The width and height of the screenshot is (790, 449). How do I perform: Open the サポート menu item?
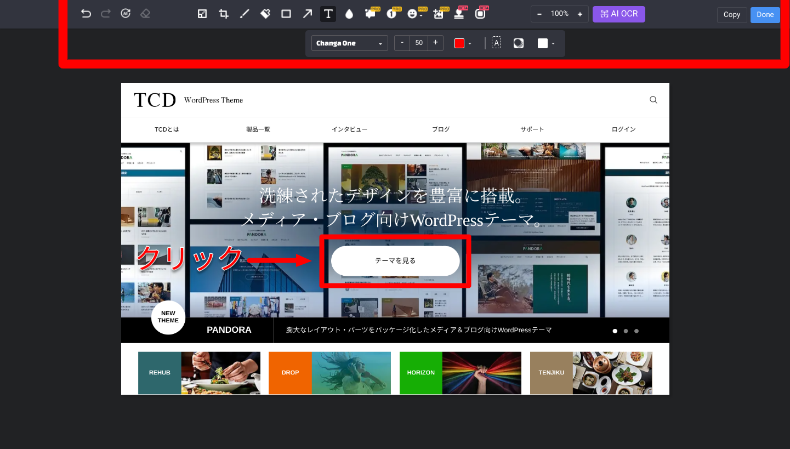click(532, 130)
